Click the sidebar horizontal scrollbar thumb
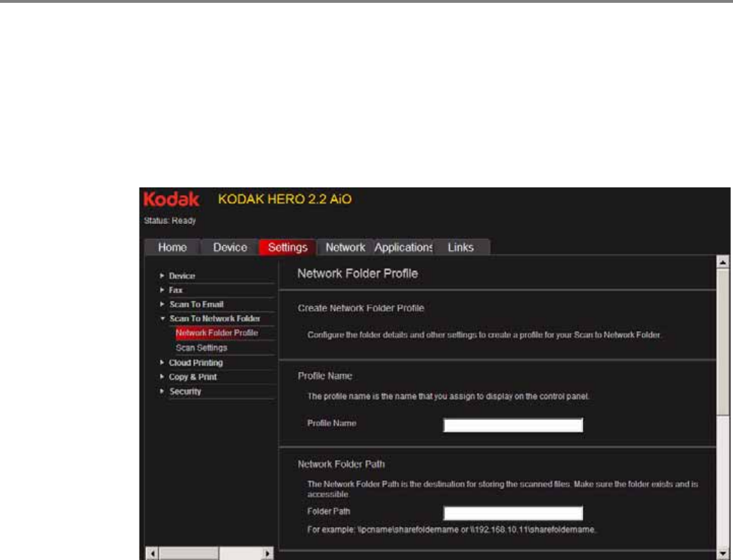This screenshot has height=560, width=733. pyautogui.click(x=189, y=554)
